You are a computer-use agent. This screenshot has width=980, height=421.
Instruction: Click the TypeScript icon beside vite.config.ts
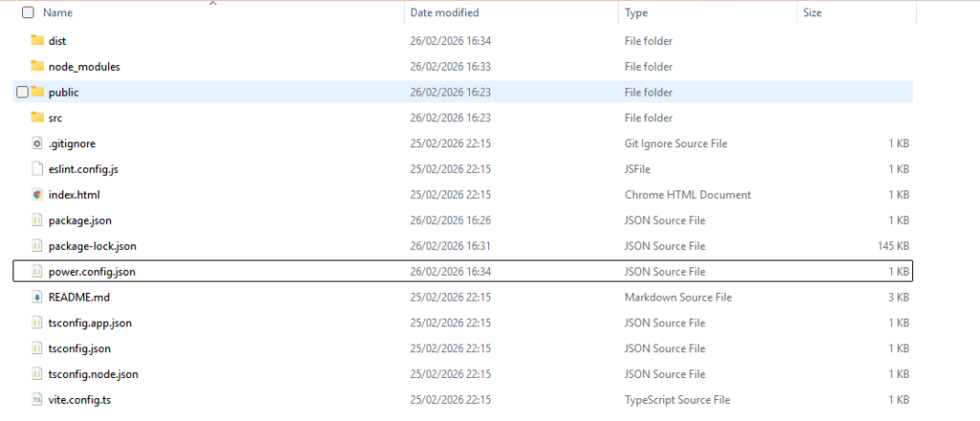coord(37,400)
